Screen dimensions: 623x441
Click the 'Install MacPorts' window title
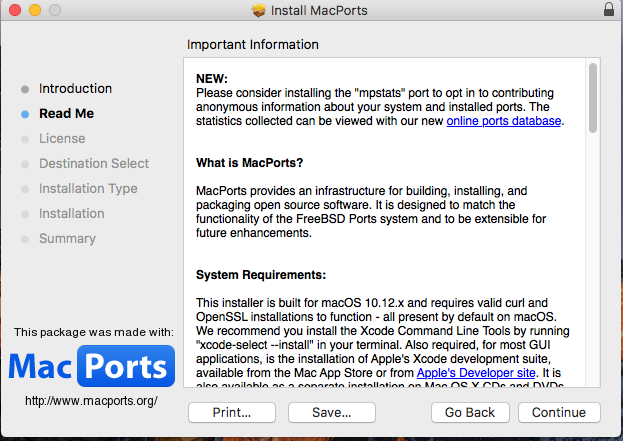(319, 10)
